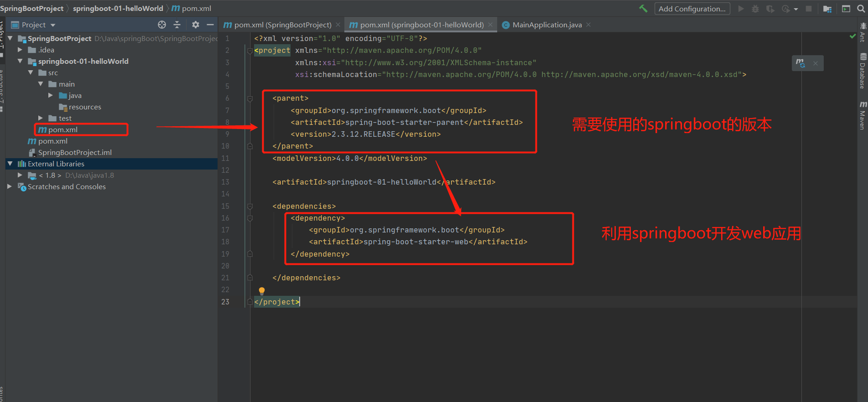Expand Scratches and Consoles
The height and width of the screenshot is (402, 868).
coord(9,186)
